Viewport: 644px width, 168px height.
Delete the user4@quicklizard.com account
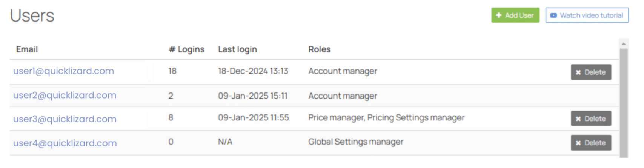[x=591, y=143]
